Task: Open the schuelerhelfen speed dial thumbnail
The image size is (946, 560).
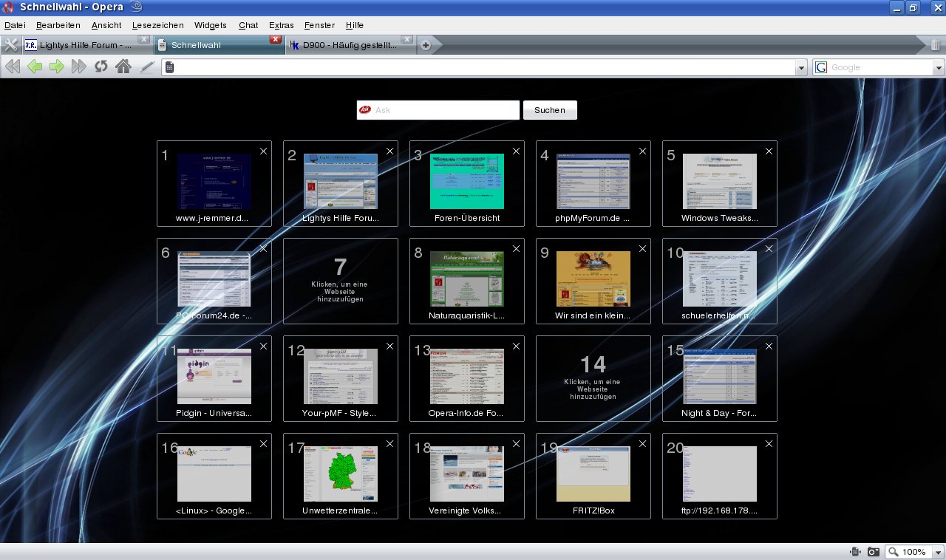Action: click(720, 279)
